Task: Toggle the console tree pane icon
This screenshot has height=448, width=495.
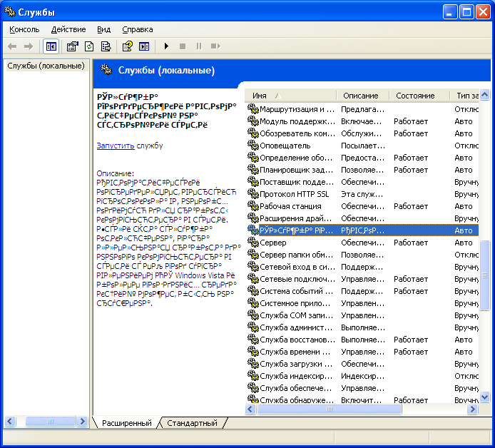Action: click(x=51, y=46)
